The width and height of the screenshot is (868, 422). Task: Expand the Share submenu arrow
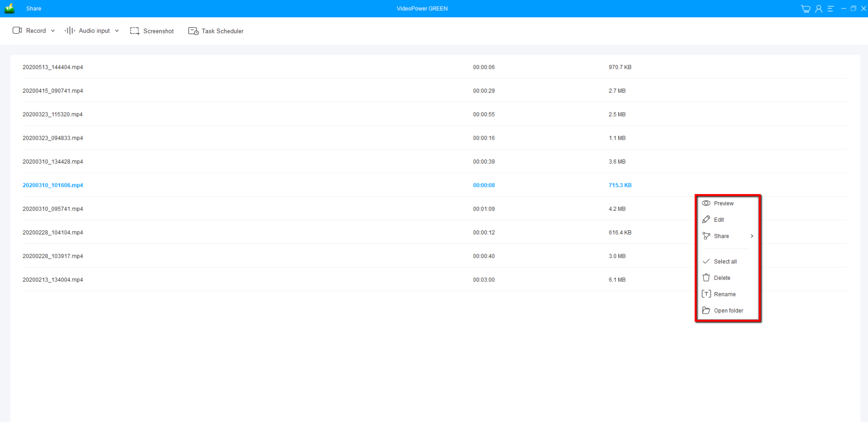pyautogui.click(x=752, y=236)
